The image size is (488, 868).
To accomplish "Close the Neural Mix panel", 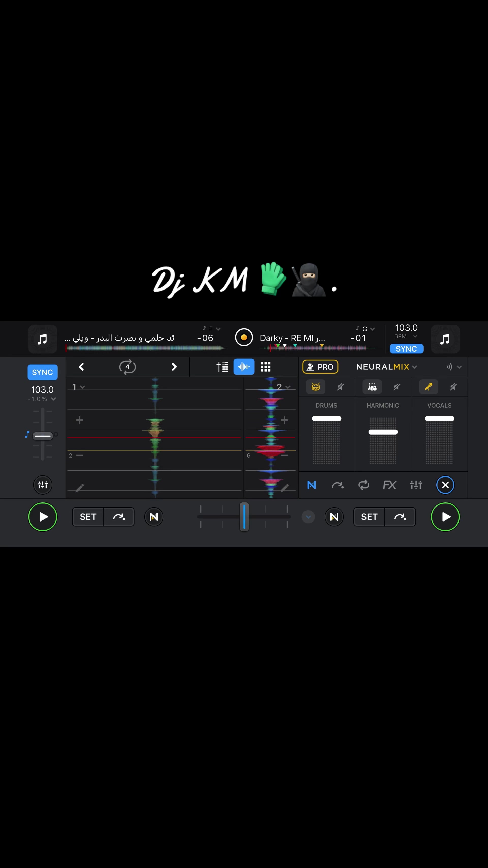I will pos(445,485).
